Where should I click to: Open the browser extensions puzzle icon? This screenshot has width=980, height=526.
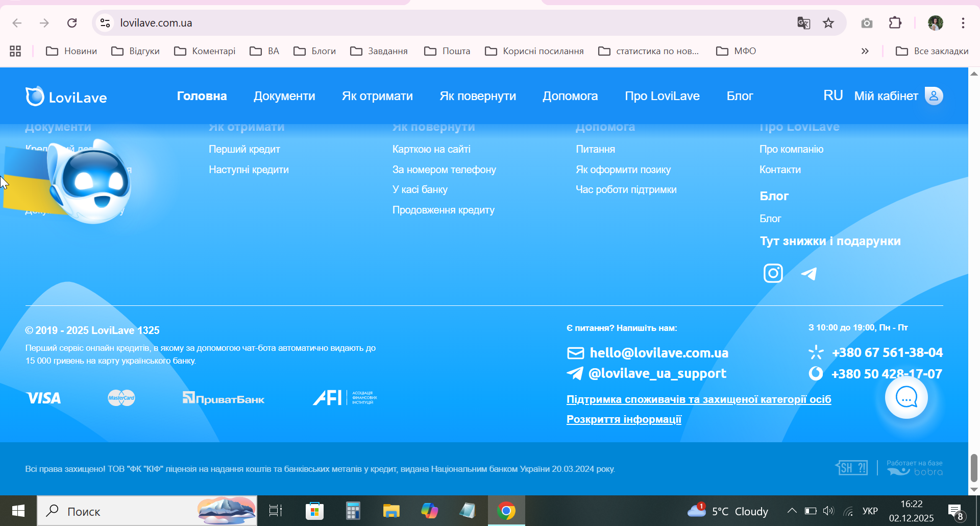(895, 23)
